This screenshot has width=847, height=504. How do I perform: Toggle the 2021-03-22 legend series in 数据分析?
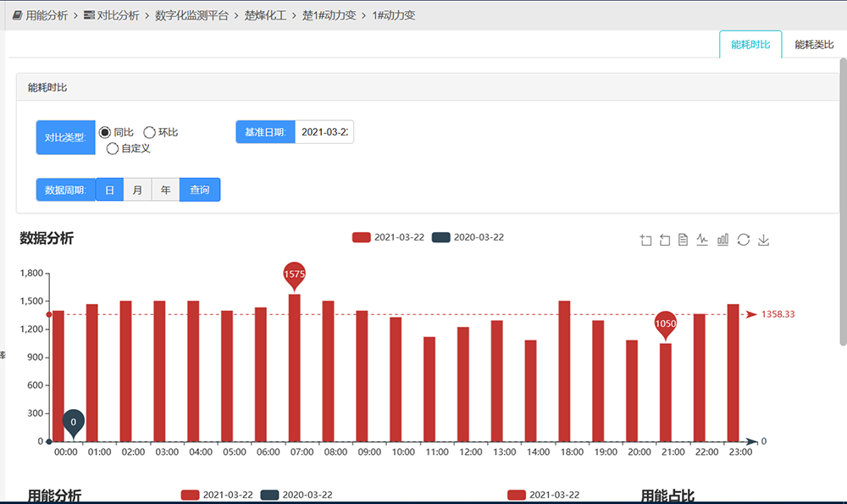388,237
